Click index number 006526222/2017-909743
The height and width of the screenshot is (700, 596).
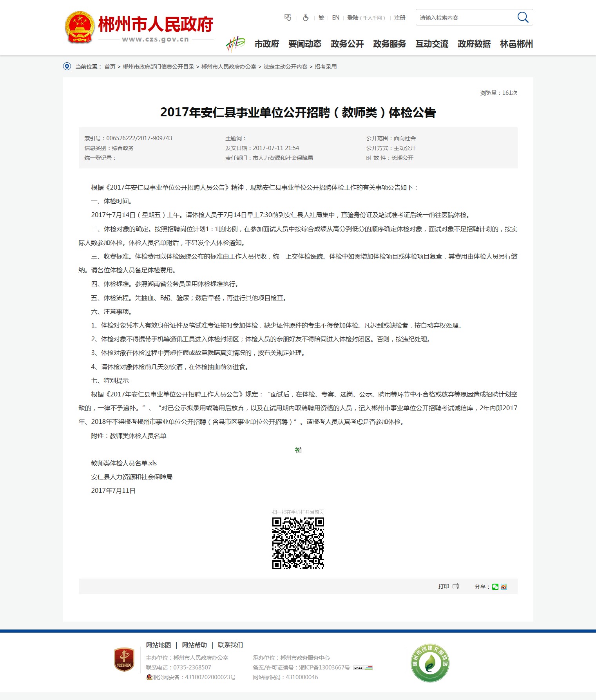pyautogui.click(x=139, y=138)
